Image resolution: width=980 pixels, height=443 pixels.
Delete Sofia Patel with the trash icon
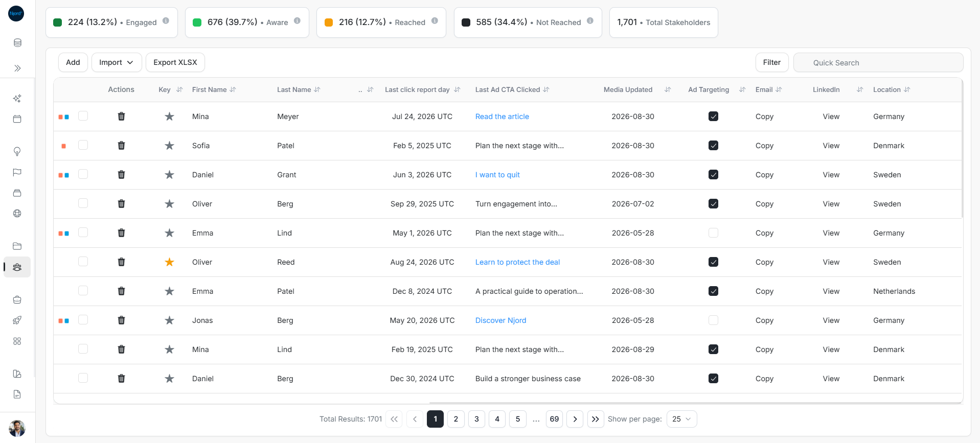[122, 146]
